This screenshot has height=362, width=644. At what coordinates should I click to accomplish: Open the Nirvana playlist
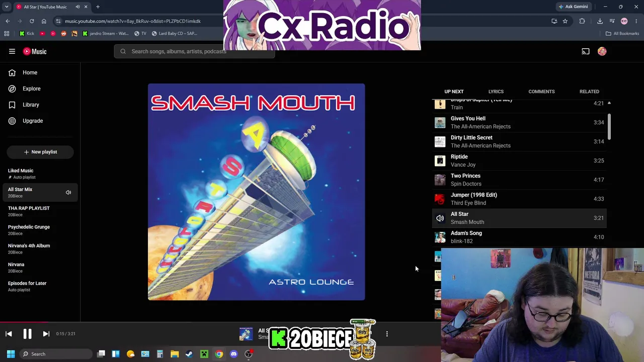[x=40, y=267]
